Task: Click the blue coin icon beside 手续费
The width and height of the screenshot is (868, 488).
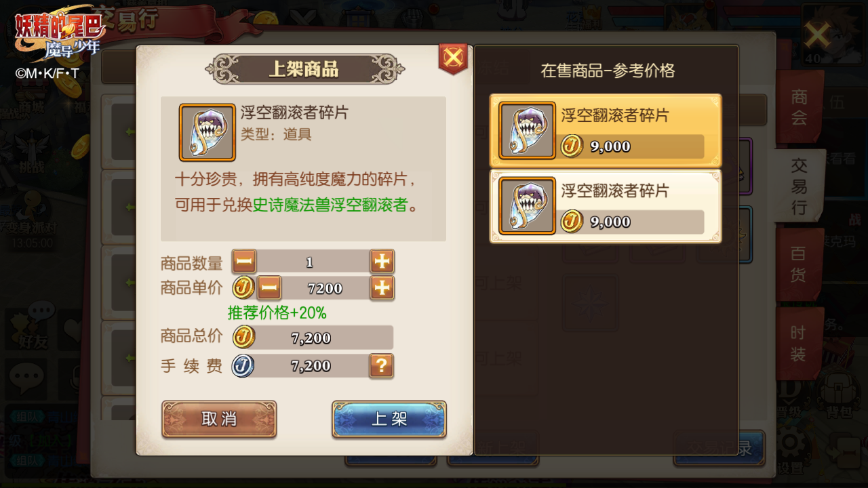Action: 243,366
